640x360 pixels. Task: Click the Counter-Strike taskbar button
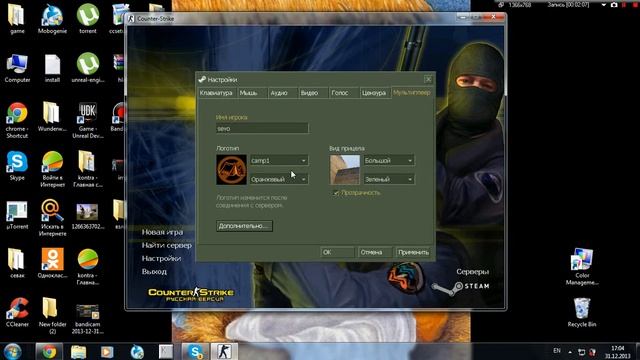(x=224, y=352)
